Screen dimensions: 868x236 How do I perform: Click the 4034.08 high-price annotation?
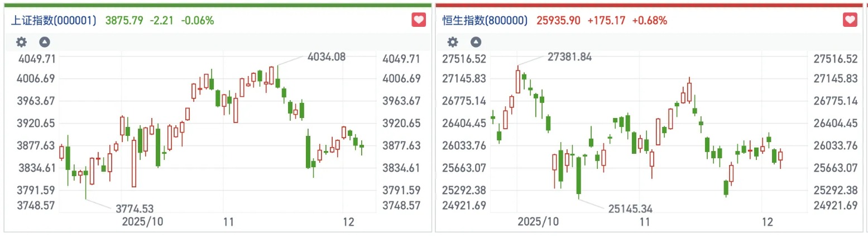[327, 56]
